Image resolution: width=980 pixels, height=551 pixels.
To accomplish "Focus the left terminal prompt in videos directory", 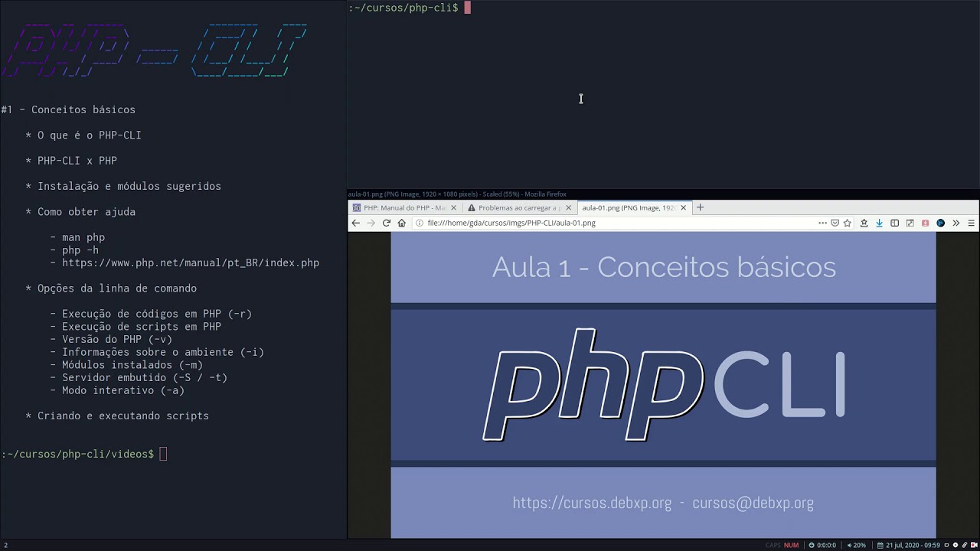I will coord(84,454).
